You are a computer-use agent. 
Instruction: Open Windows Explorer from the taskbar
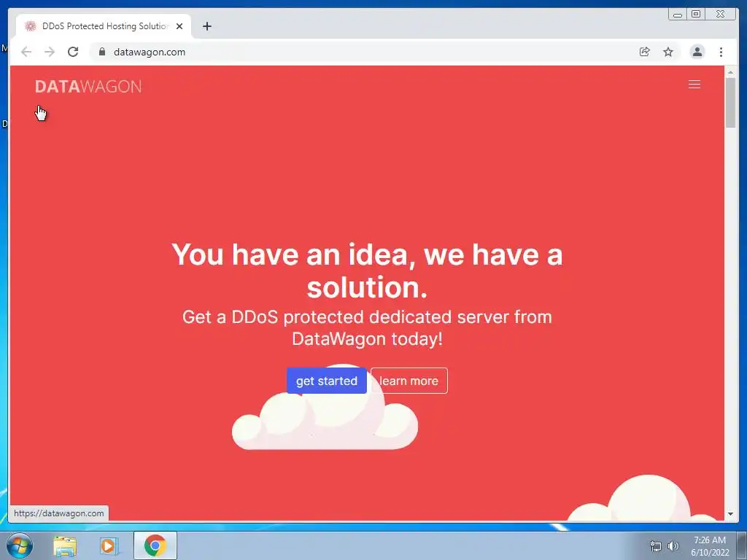[65, 545]
